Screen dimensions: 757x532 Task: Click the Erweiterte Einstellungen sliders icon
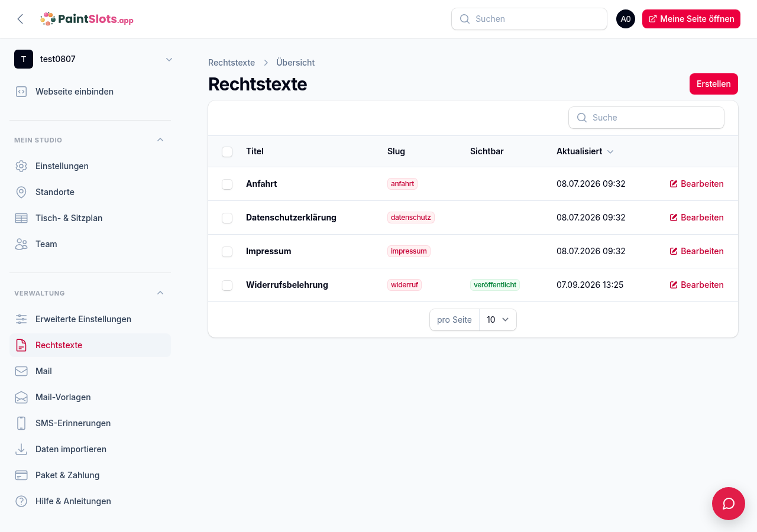(x=21, y=319)
